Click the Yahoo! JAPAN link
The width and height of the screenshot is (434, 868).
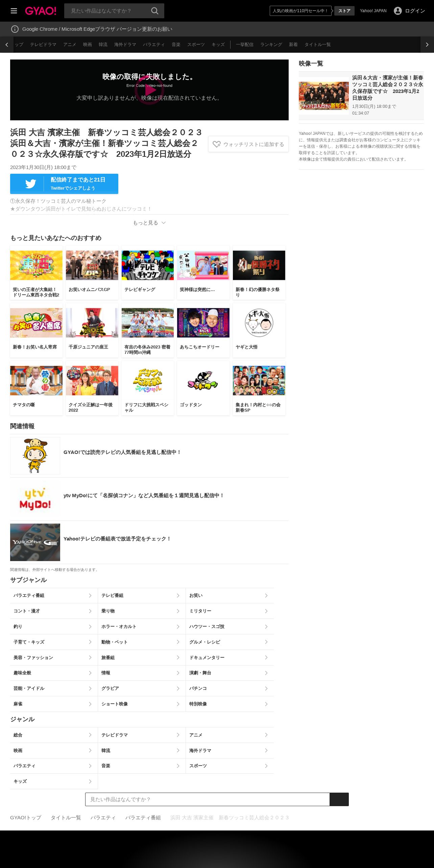pos(373,11)
